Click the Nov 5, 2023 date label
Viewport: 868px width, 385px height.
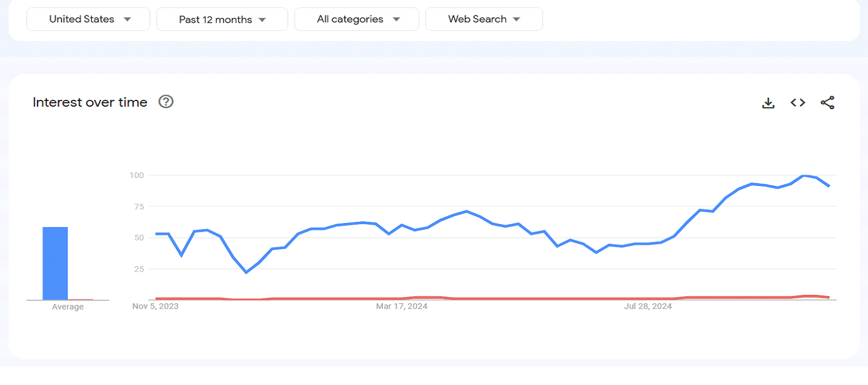[x=156, y=306]
